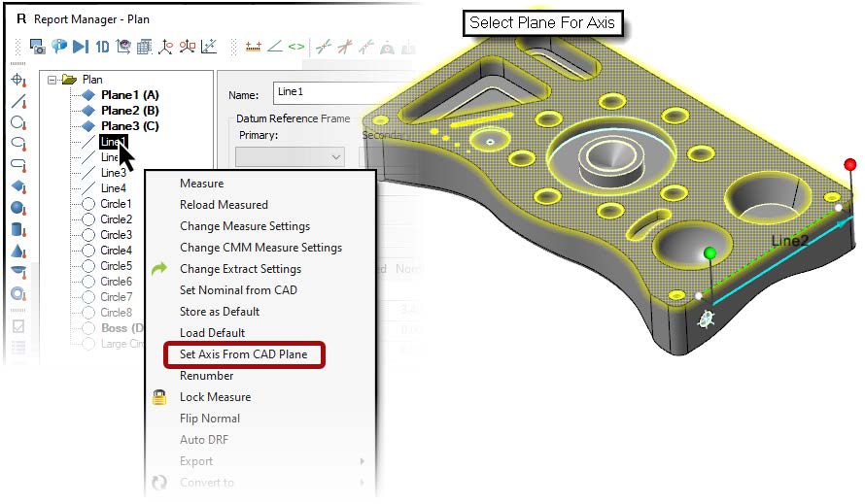The height and width of the screenshot is (504, 865).
Task: Select the torus feature tool in sidebar
Action: click(x=18, y=293)
